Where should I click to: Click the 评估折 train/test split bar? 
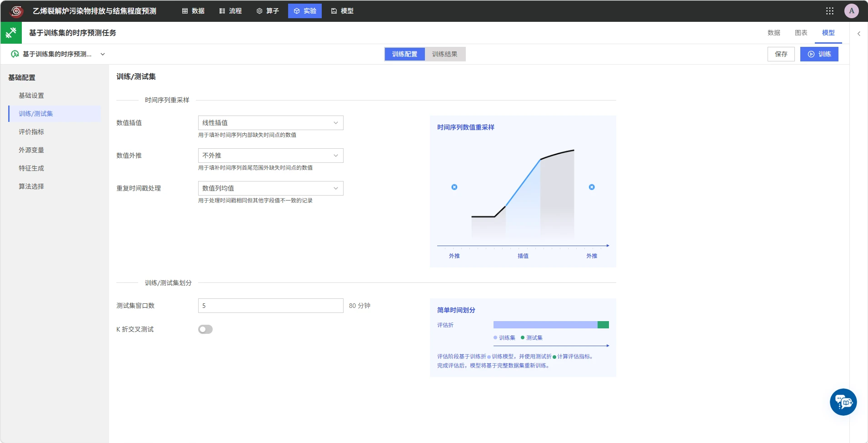551,325
